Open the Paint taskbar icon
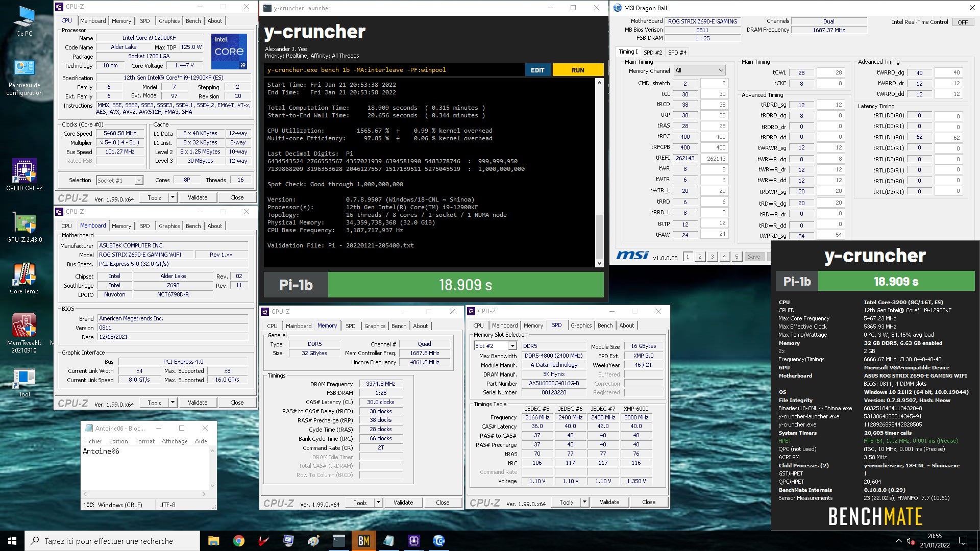 [313, 541]
